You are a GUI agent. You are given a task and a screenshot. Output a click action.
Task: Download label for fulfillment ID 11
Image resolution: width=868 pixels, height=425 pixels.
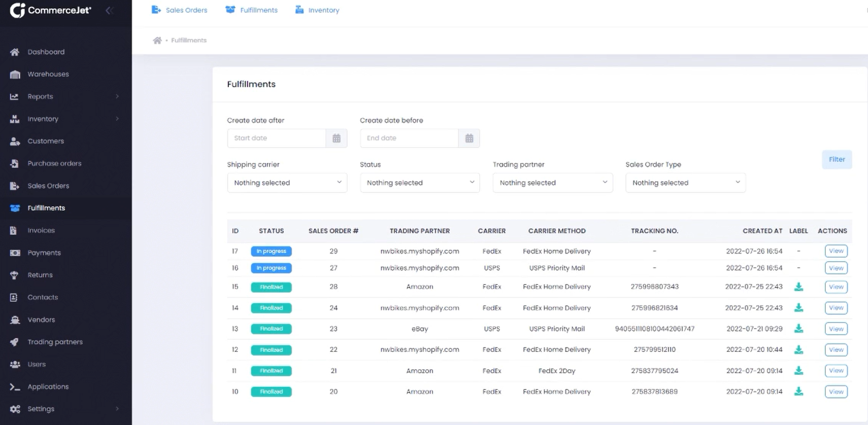click(x=798, y=370)
